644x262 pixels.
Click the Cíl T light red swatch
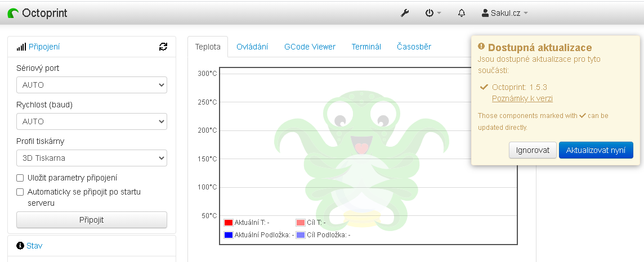[300, 223]
